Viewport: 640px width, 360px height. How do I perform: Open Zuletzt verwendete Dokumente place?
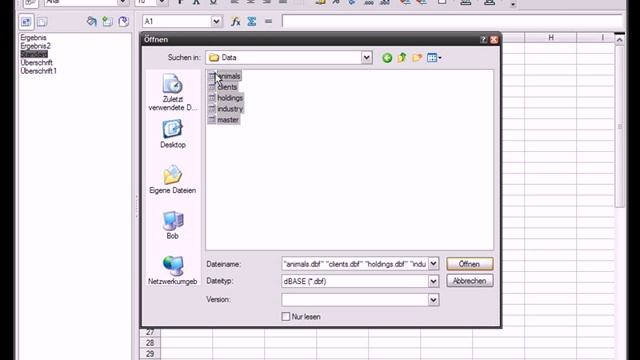(x=173, y=92)
